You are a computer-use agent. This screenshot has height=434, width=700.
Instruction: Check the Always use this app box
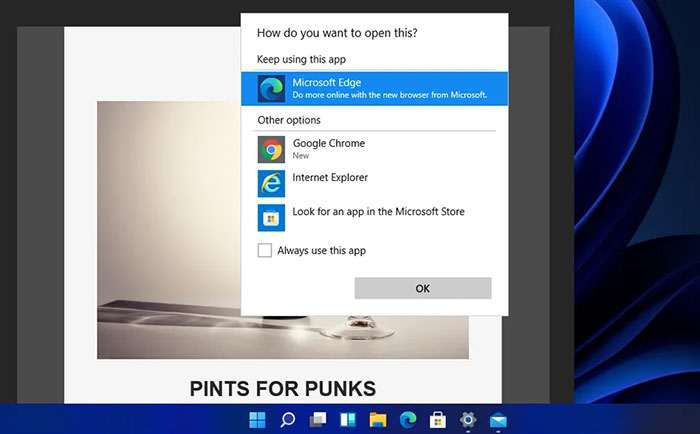click(265, 250)
